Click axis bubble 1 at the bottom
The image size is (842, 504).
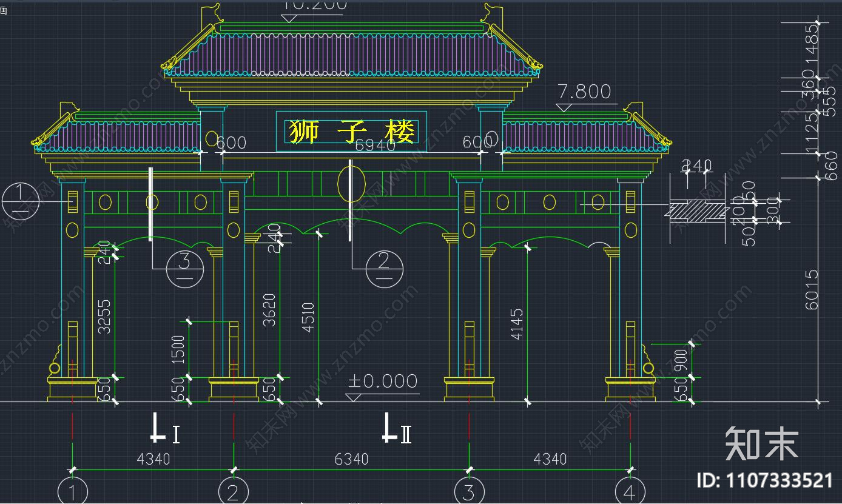(72, 491)
